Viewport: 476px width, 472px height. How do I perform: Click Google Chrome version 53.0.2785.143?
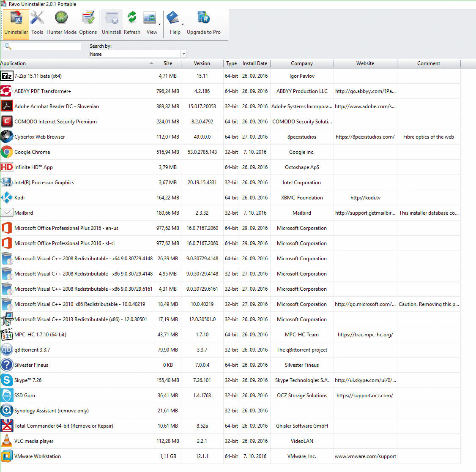point(202,152)
